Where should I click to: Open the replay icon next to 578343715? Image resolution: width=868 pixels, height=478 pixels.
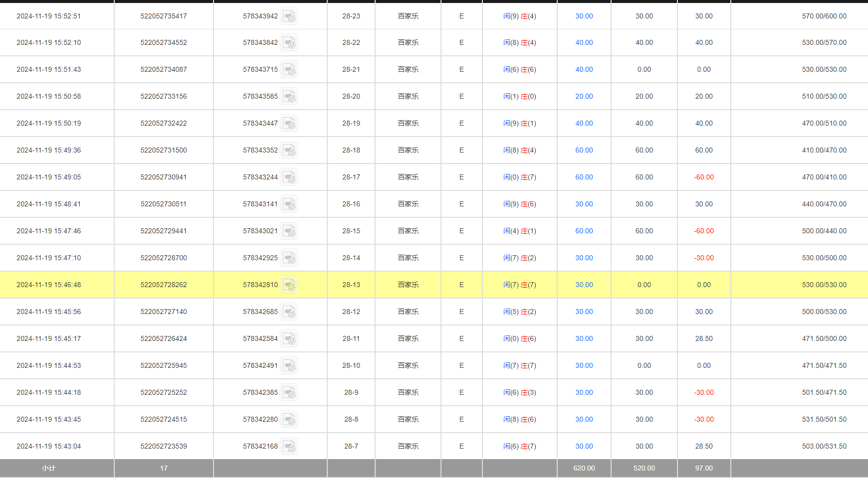(x=289, y=70)
